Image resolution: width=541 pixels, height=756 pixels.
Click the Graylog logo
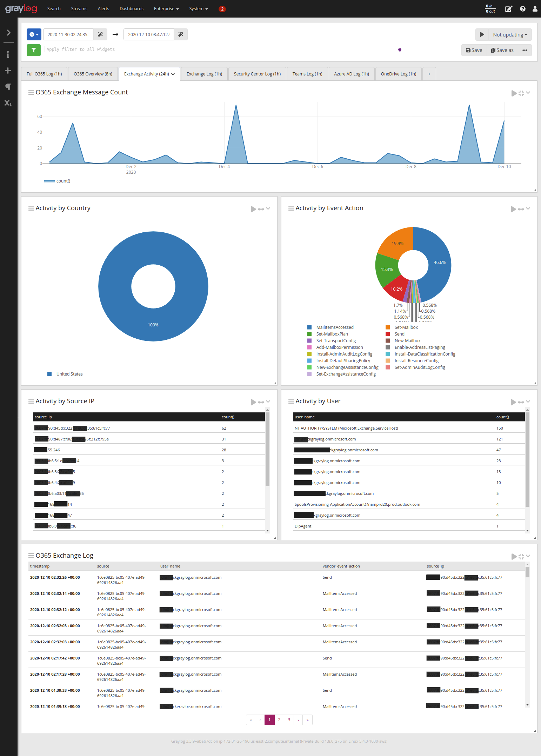pos(21,9)
